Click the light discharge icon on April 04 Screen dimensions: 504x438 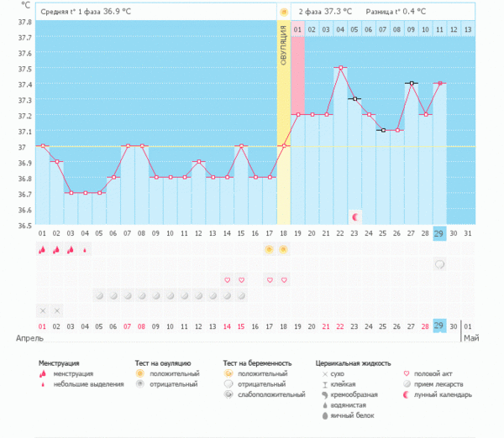click(x=85, y=249)
